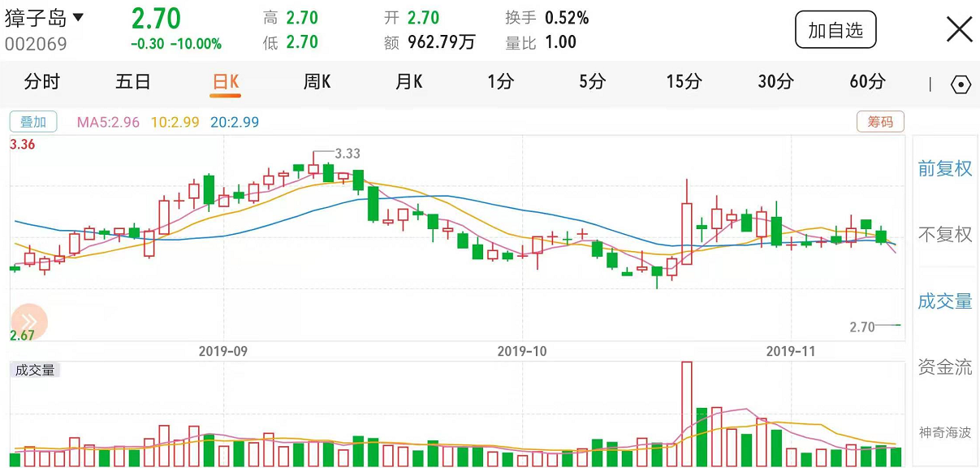
Task: Click the 10:2.99 moving average label
Action: tap(175, 123)
